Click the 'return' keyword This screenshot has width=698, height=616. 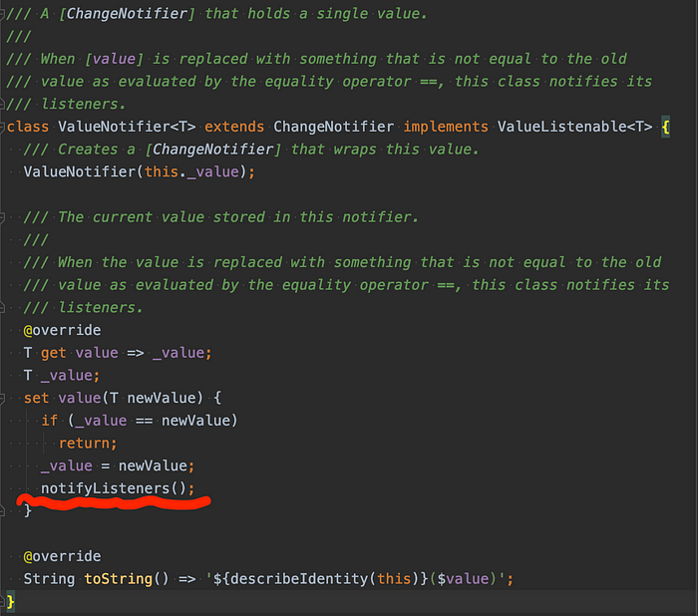click(84, 444)
